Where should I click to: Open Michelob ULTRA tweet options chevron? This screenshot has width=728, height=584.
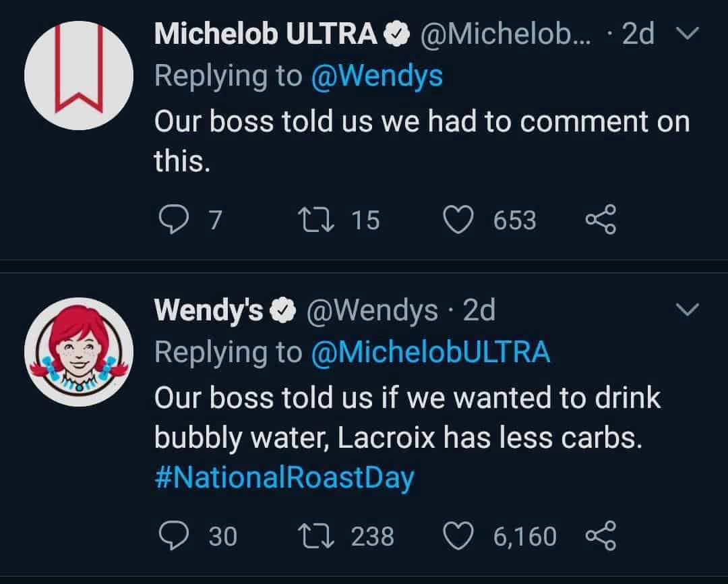pos(686,35)
